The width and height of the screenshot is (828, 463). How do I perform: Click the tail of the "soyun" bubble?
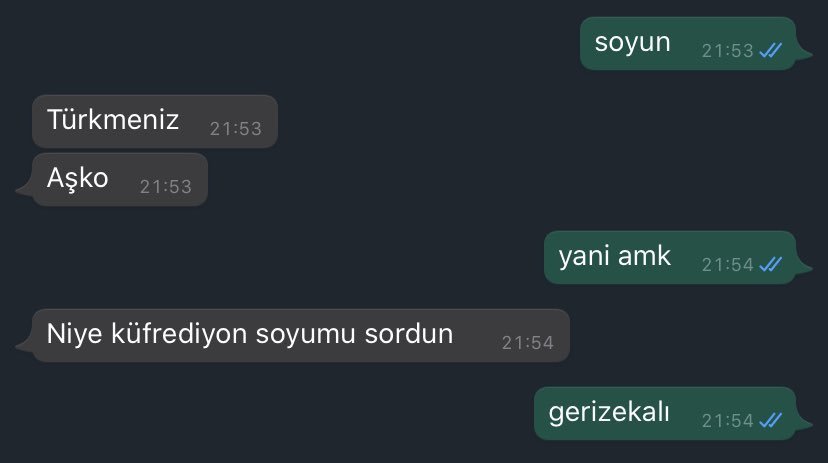click(803, 53)
